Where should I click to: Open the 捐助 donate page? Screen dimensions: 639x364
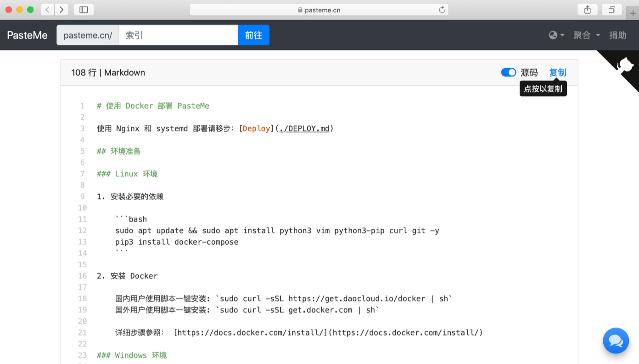[617, 35]
